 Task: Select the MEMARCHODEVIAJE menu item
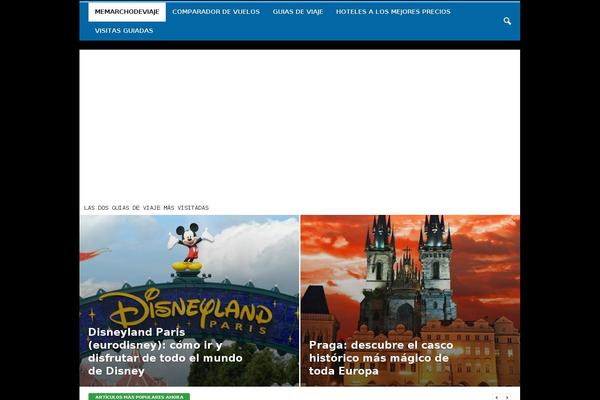[127, 12]
